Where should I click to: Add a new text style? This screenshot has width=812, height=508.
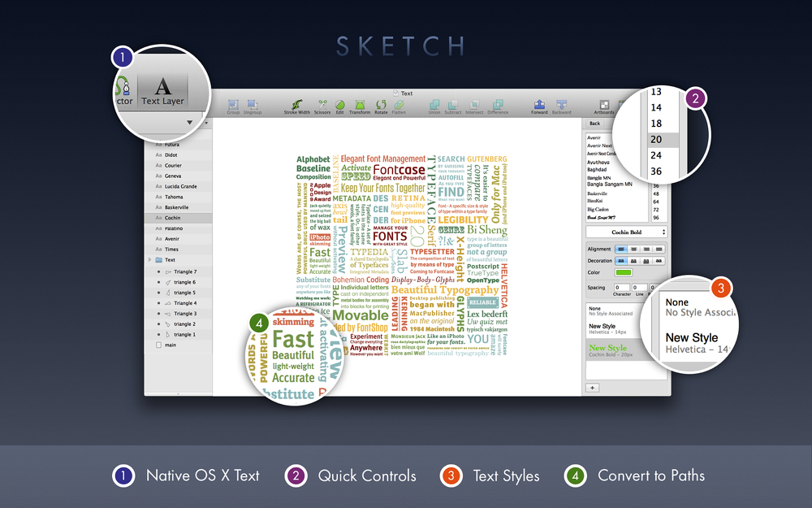coord(593,388)
